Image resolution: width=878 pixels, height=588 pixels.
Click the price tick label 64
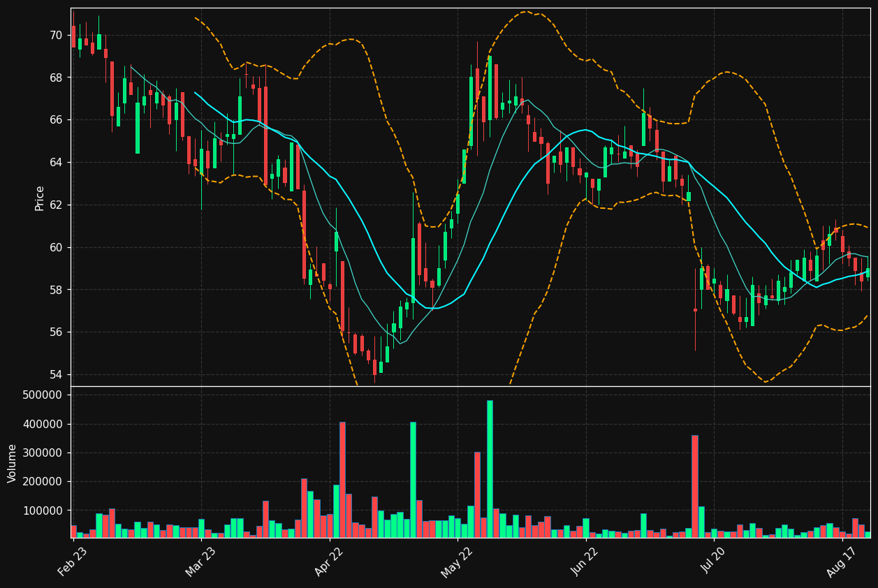coord(56,163)
